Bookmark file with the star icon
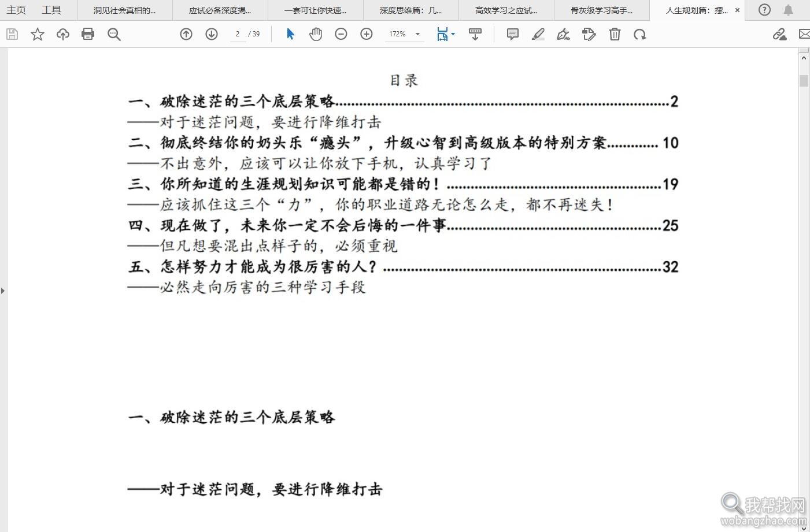 click(38, 35)
